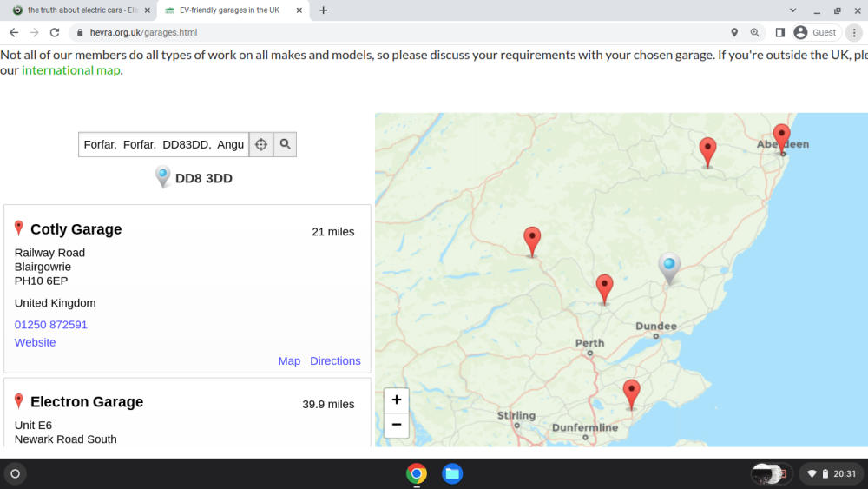This screenshot has height=489, width=868.
Task: Click the PH10 6EP postcode text
Action: click(x=41, y=281)
